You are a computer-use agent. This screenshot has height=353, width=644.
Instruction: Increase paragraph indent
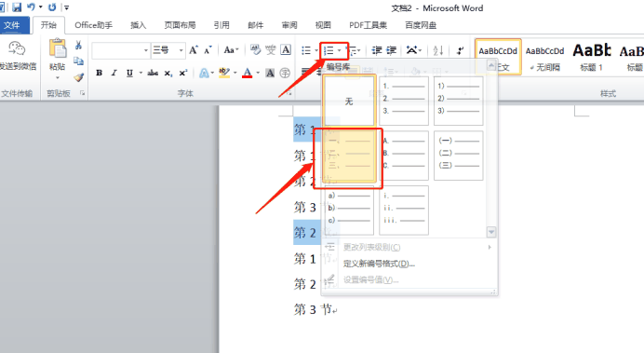click(392, 50)
